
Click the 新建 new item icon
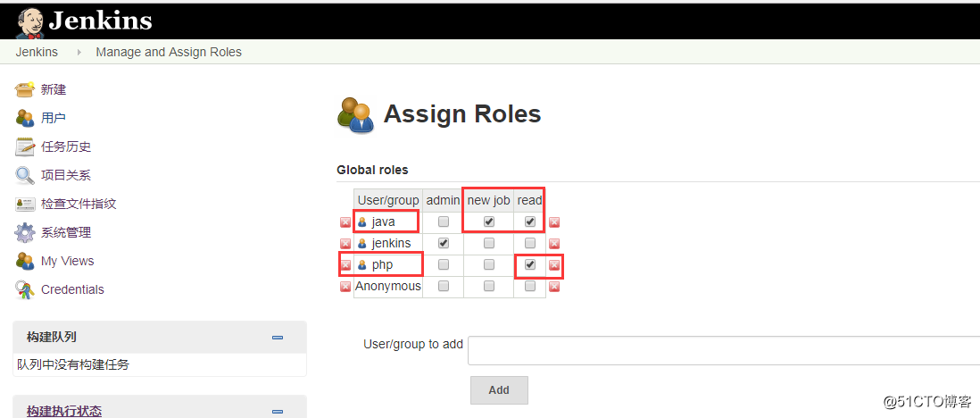pyautogui.click(x=24, y=89)
